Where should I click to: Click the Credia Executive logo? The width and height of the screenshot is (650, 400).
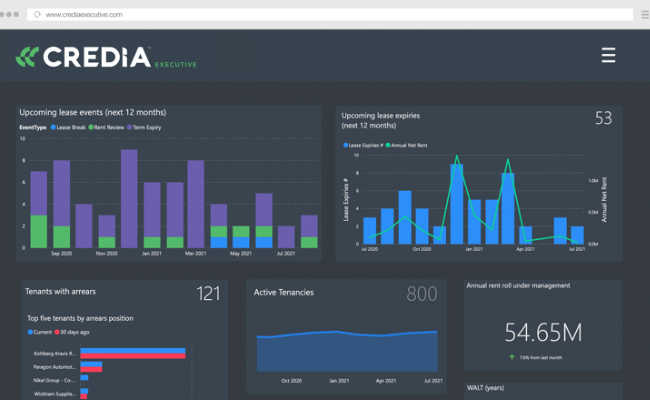pos(106,57)
